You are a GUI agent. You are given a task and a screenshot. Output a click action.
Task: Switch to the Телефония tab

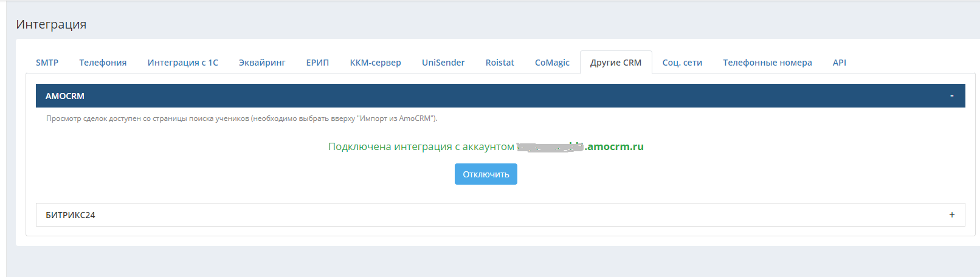[103, 63]
